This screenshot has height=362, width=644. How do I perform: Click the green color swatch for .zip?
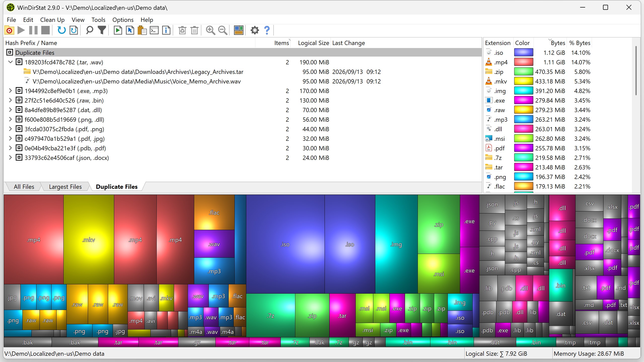point(524,72)
